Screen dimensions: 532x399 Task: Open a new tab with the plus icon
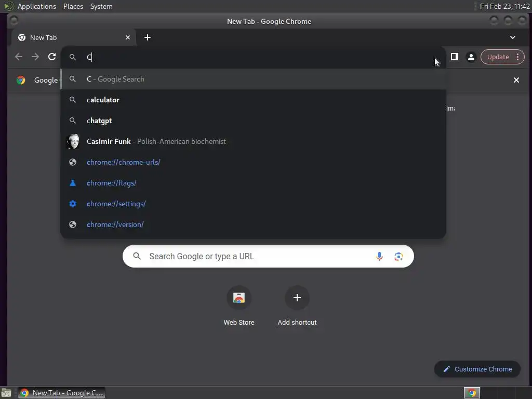[147, 37]
